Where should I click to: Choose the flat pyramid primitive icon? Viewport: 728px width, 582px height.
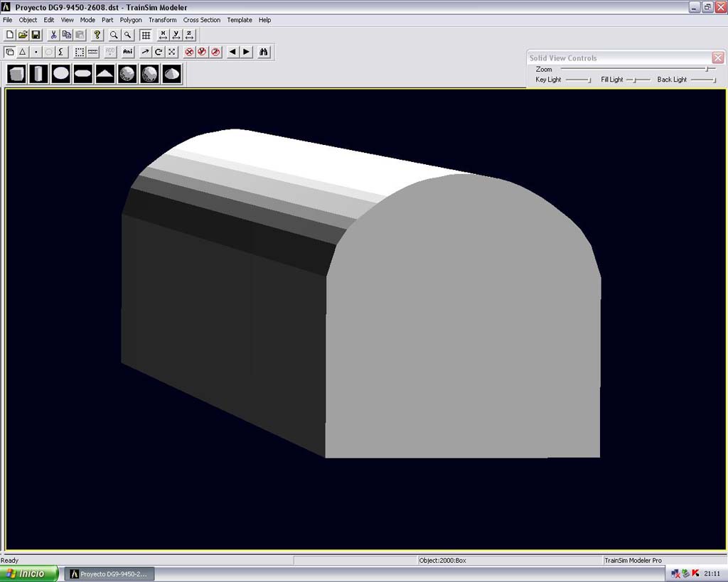(105, 73)
